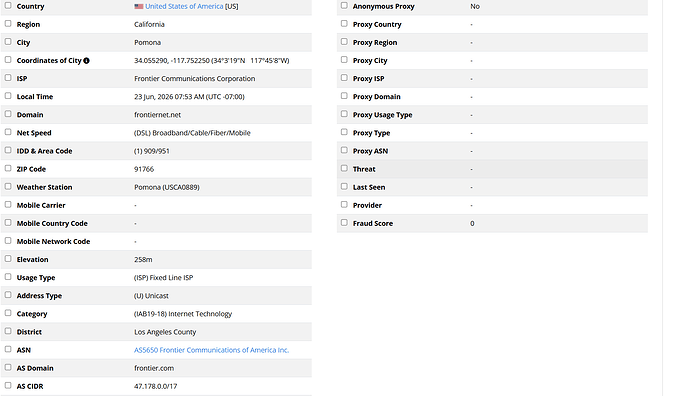The height and width of the screenshot is (396, 690).
Task: Click the info icon beside Coordinates of City
Action: click(x=86, y=61)
